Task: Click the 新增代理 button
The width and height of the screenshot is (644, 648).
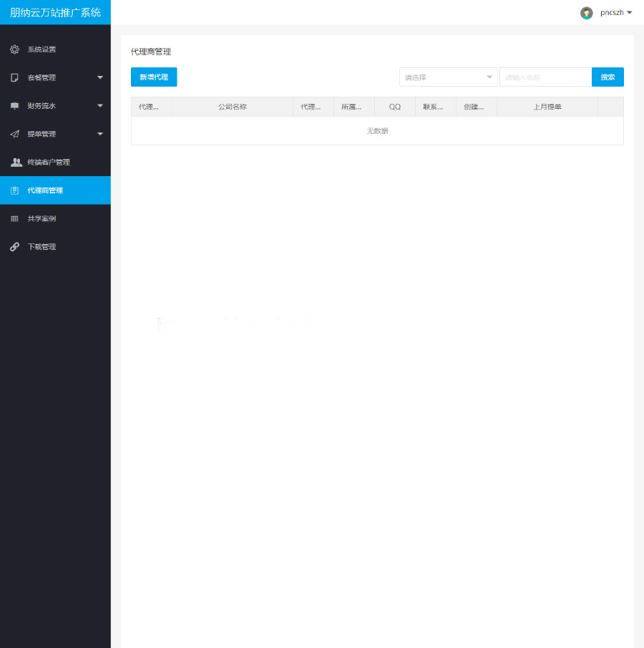Action: pyautogui.click(x=154, y=77)
